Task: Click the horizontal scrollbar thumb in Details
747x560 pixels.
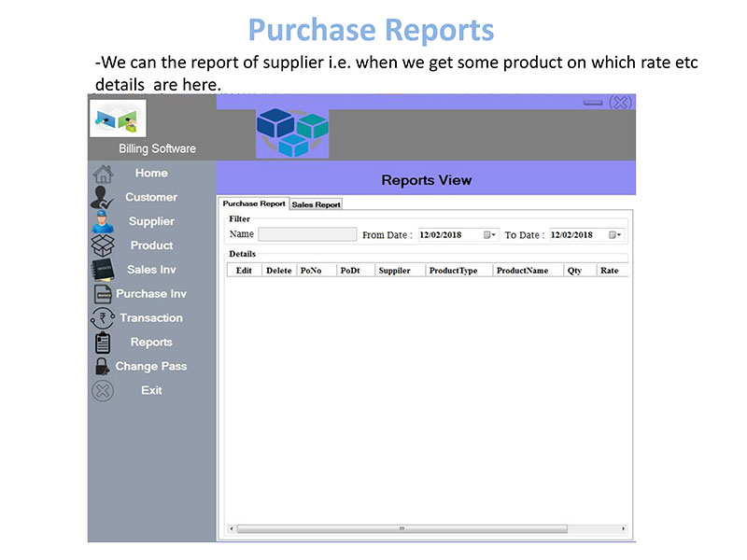Action: pyautogui.click(x=402, y=528)
